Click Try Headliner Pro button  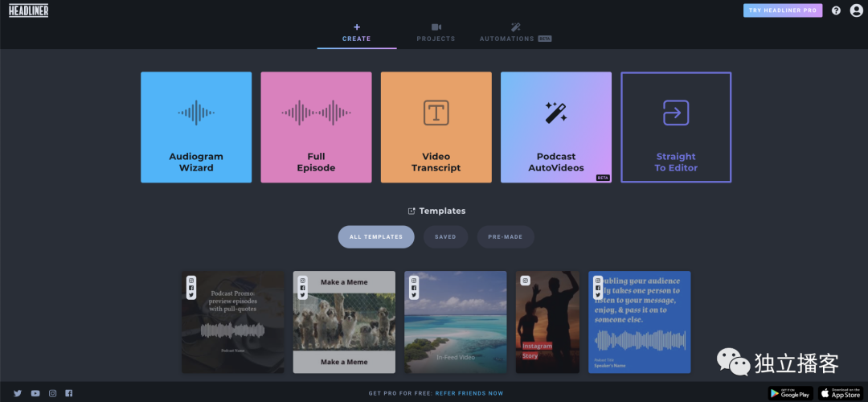(x=783, y=10)
